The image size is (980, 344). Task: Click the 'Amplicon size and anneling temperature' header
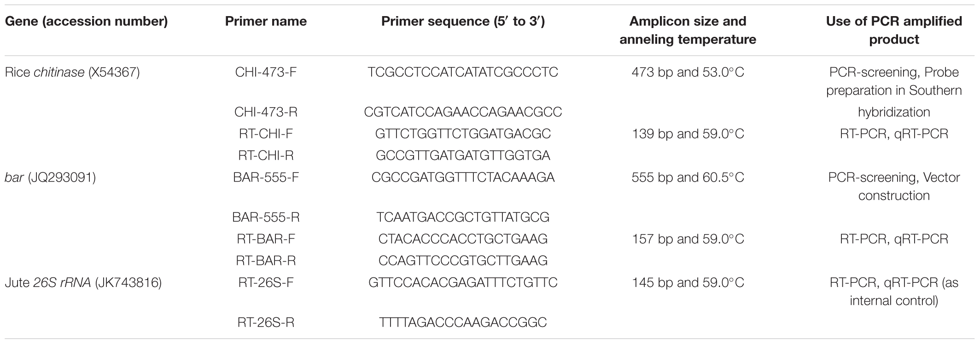point(688,30)
